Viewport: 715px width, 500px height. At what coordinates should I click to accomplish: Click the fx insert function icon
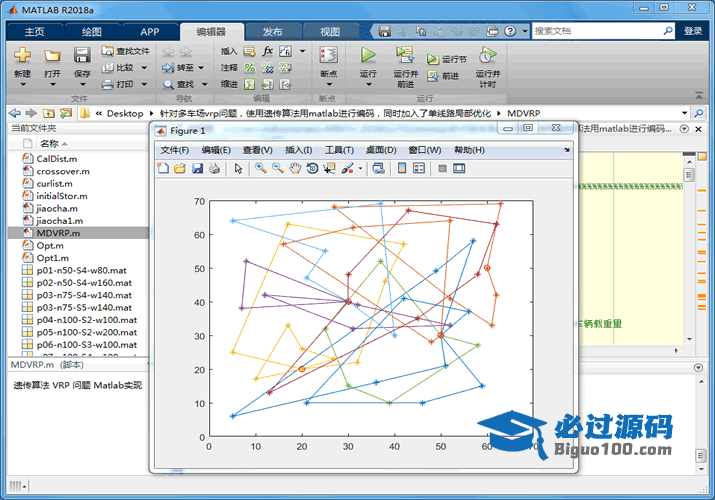[x=268, y=51]
